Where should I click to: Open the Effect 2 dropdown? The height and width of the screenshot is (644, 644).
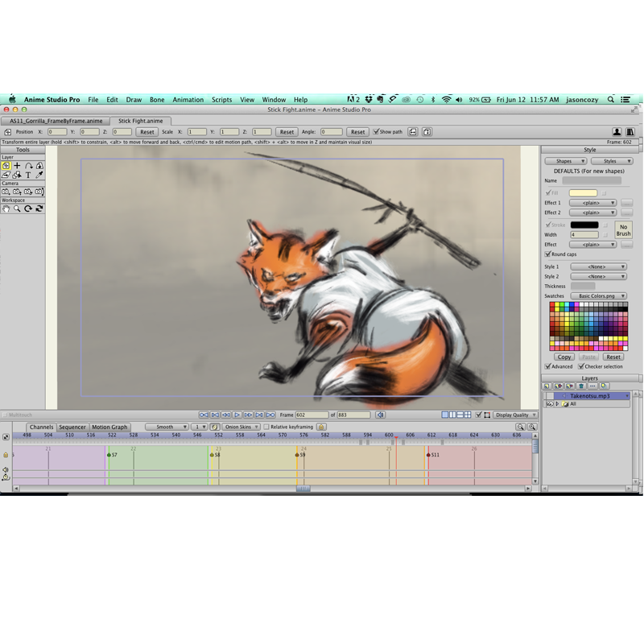tap(593, 213)
